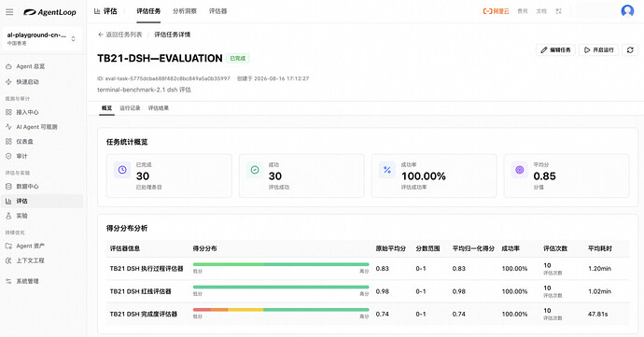644x337 pixels.
Task: Click the Agent 总览 clock icon
Action: click(x=8, y=66)
